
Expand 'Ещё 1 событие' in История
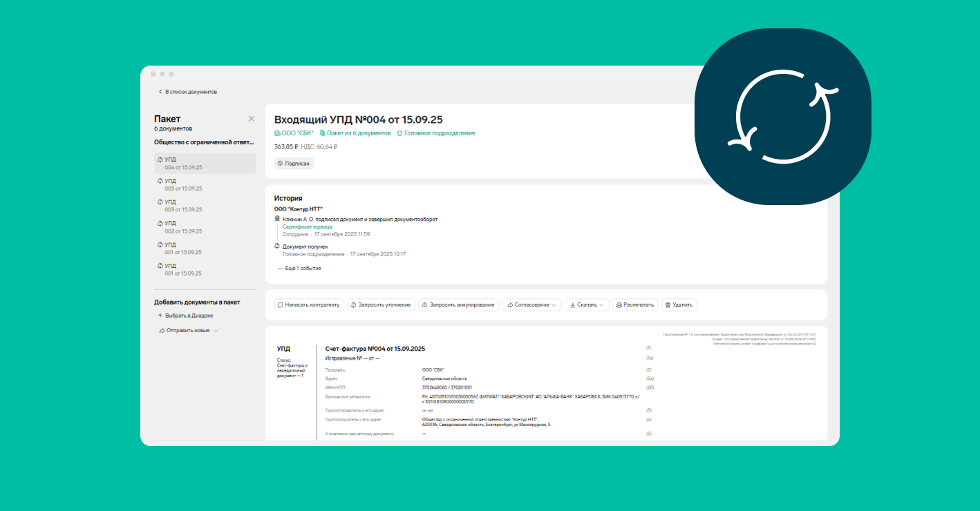point(300,268)
